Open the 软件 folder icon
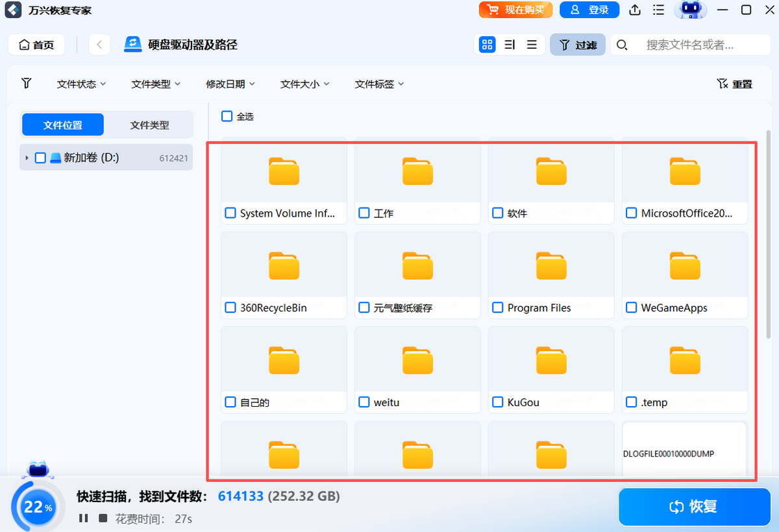Image resolution: width=779 pixels, height=532 pixels. tap(551, 171)
